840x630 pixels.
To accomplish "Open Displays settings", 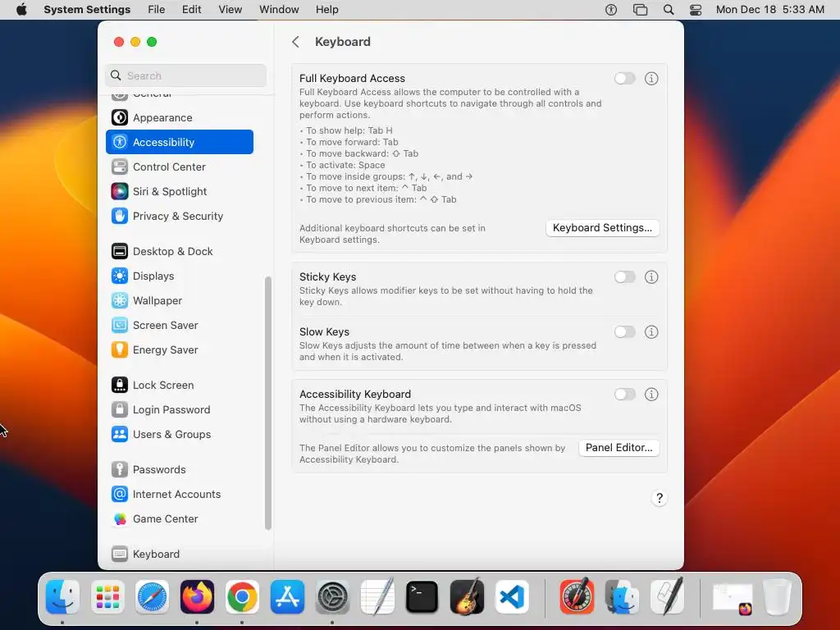I will [180, 276].
